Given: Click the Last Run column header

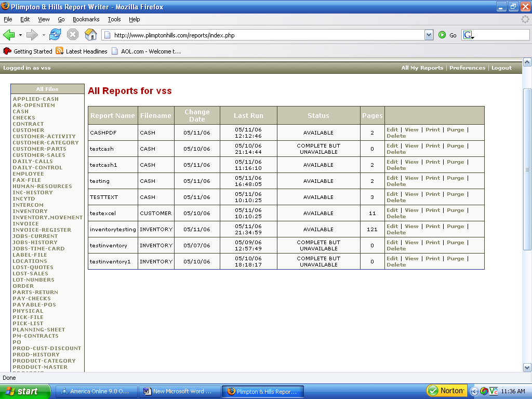Looking at the screenshot, I should (x=248, y=116).
